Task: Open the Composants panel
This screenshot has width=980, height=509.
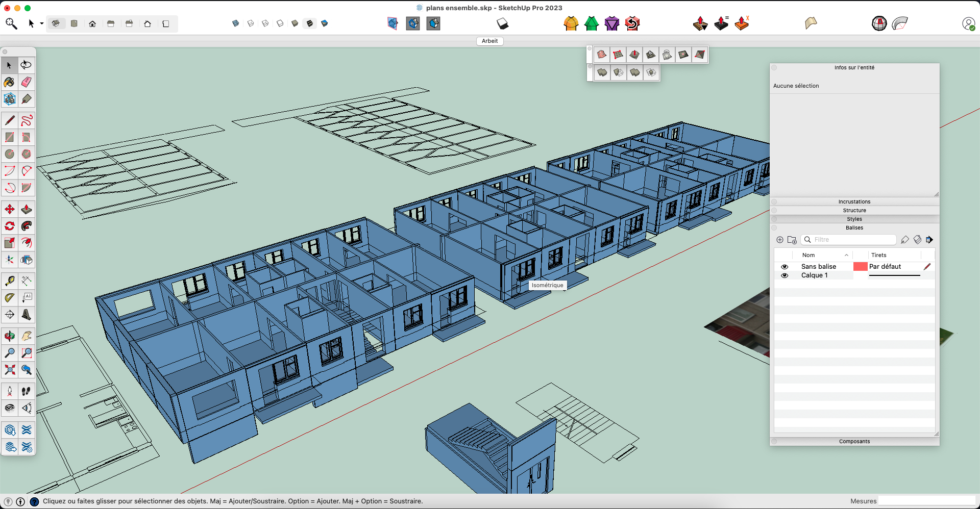Action: tap(854, 441)
